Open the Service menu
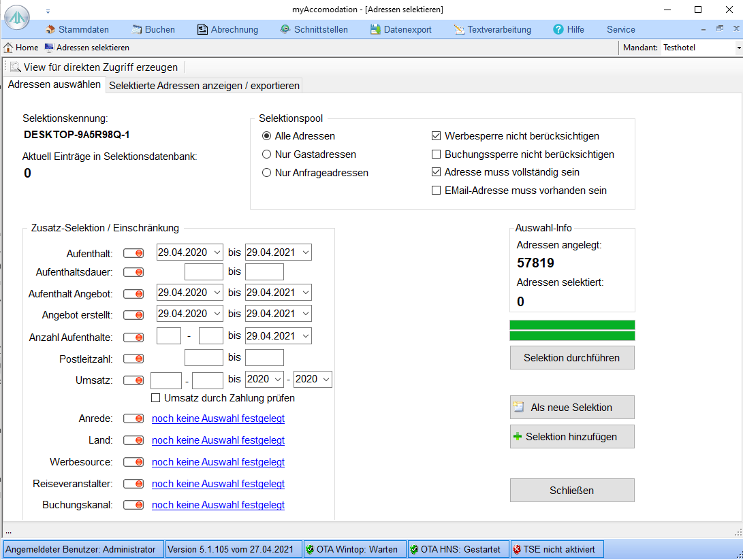This screenshot has height=560, width=743. coord(620,29)
